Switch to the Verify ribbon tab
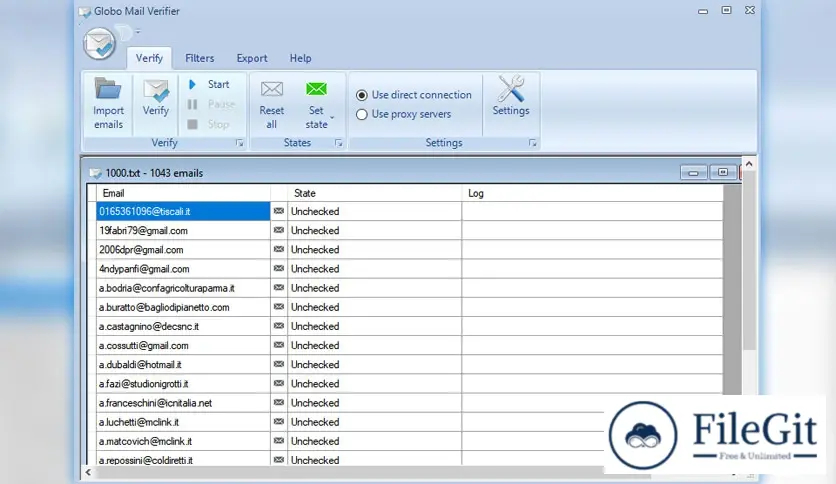Screen dimensions: 836x484 149,58
